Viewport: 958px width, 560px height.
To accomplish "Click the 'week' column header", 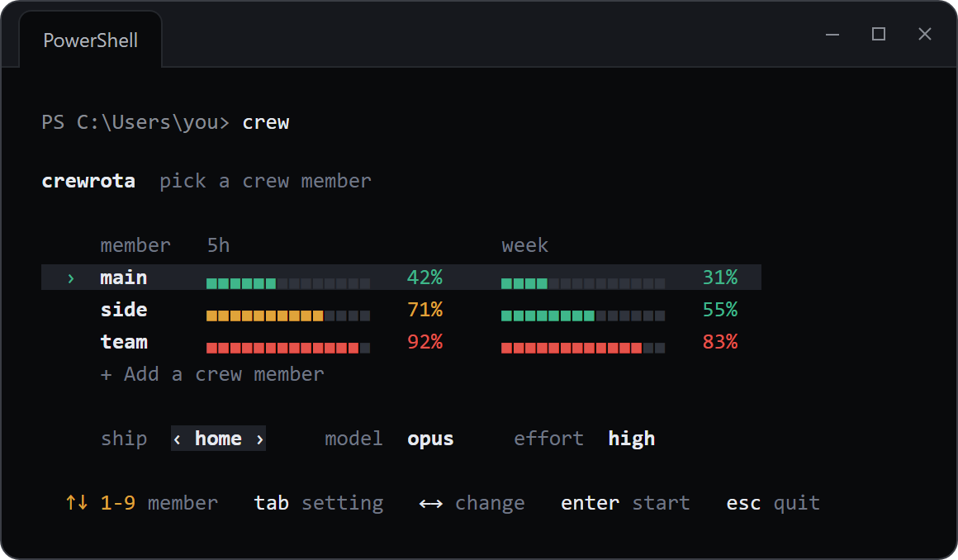I will (x=524, y=246).
